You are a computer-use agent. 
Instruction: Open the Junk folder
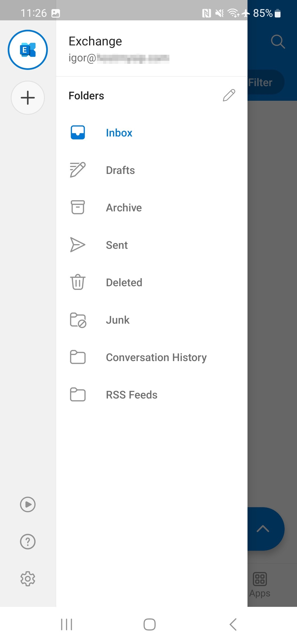pos(118,320)
